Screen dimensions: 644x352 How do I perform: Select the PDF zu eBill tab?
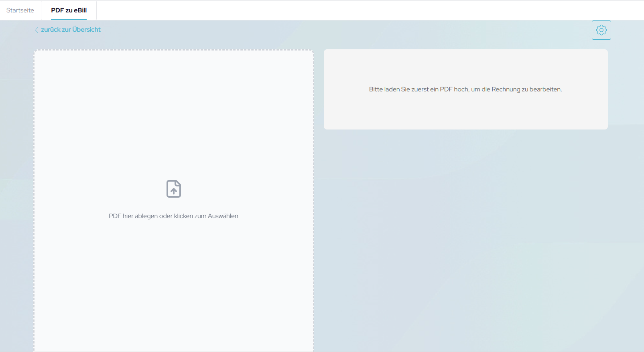point(69,10)
